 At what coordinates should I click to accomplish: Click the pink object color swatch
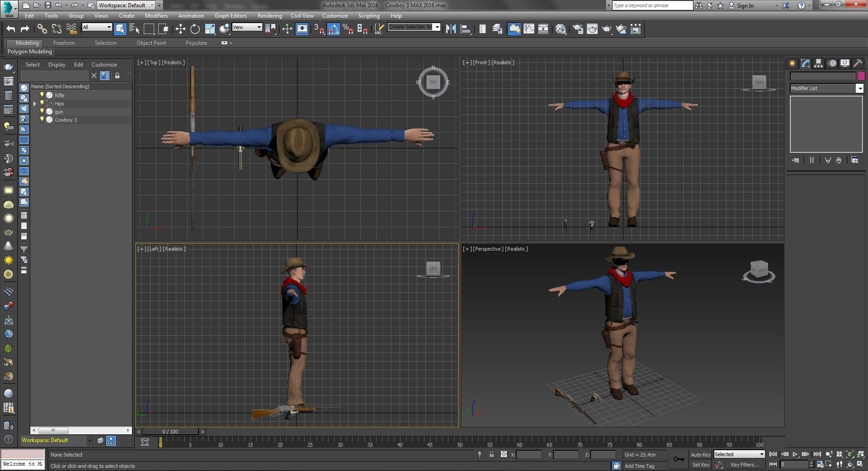click(861, 76)
